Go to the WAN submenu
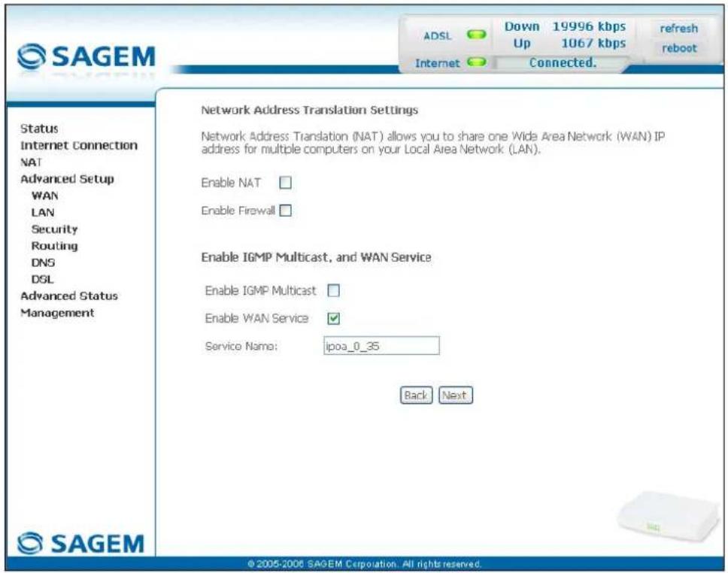Image resolution: width=728 pixels, height=573 pixels. pos(44,196)
